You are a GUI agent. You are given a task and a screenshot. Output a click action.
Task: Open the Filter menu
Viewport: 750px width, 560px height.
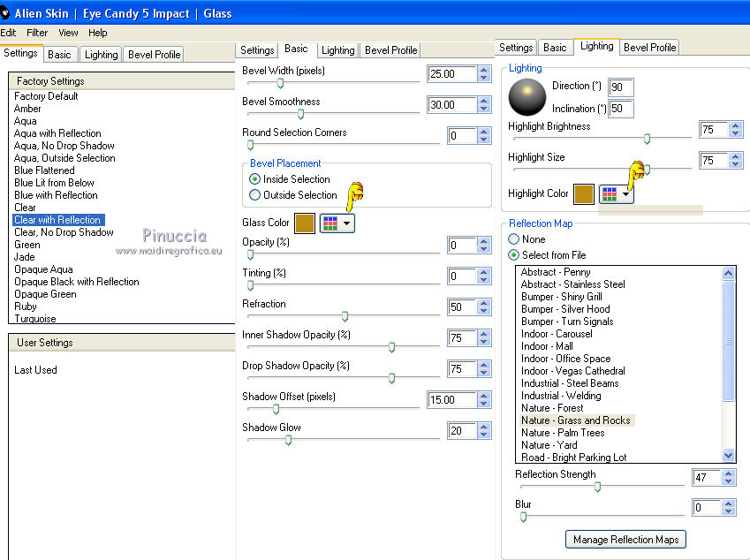(37, 33)
